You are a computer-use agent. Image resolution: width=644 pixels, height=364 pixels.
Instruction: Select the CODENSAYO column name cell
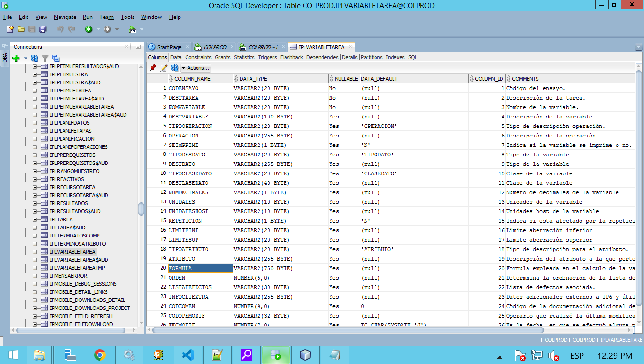200,88
